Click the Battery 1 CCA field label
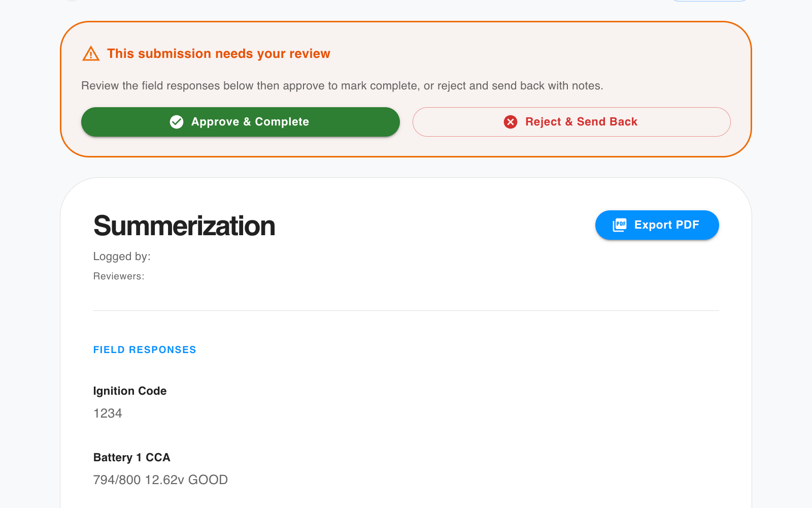Viewport: 812px width, 508px height. tap(131, 457)
